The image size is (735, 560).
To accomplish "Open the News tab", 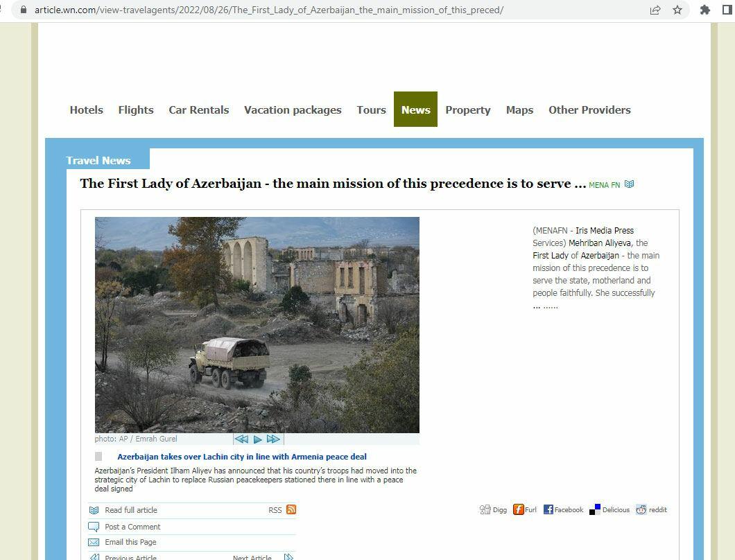I will pyautogui.click(x=415, y=110).
